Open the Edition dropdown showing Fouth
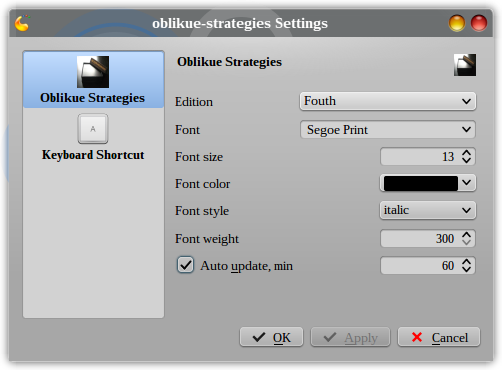The height and width of the screenshot is (370, 502). tap(388, 101)
